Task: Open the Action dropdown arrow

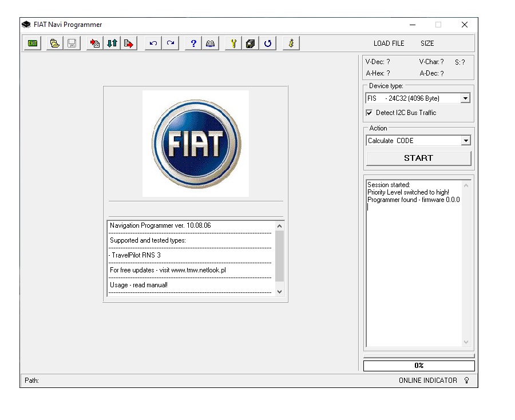Action: pos(466,141)
